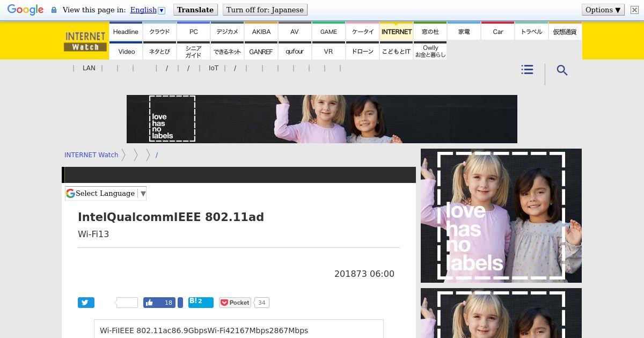Viewport: 644px width, 338px height.
Task: Click the article date 06:00 text
Action: 364,274
